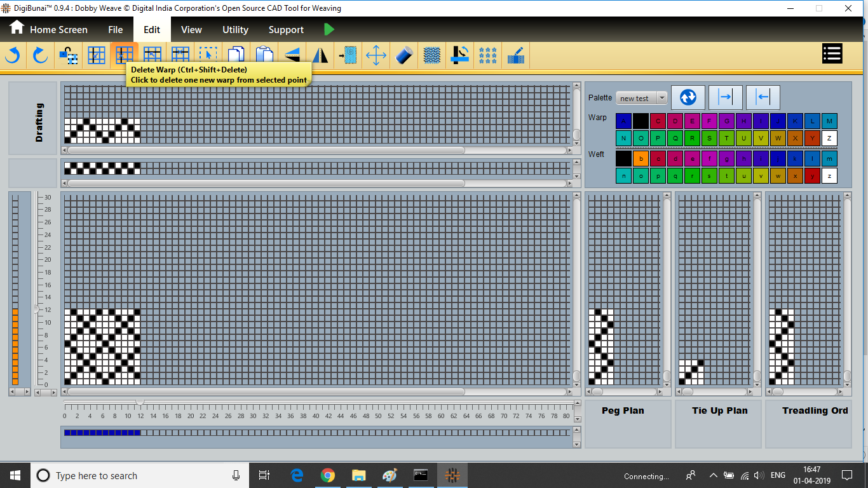Image resolution: width=868 pixels, height=488 pixels.
Task: Click the mirror vertical triangle icon
Action: pos(320,56)
